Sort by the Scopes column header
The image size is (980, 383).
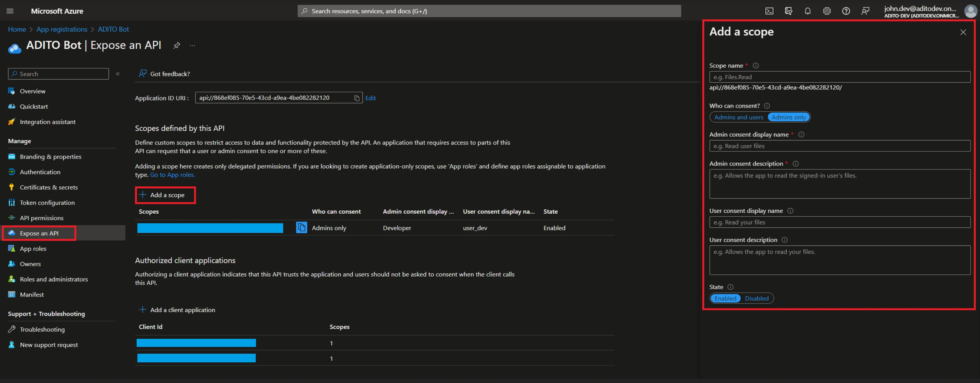tap(149, 212)
